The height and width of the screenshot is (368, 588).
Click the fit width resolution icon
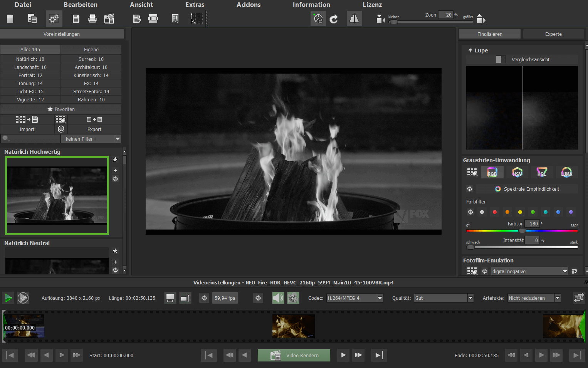[170, 298]
